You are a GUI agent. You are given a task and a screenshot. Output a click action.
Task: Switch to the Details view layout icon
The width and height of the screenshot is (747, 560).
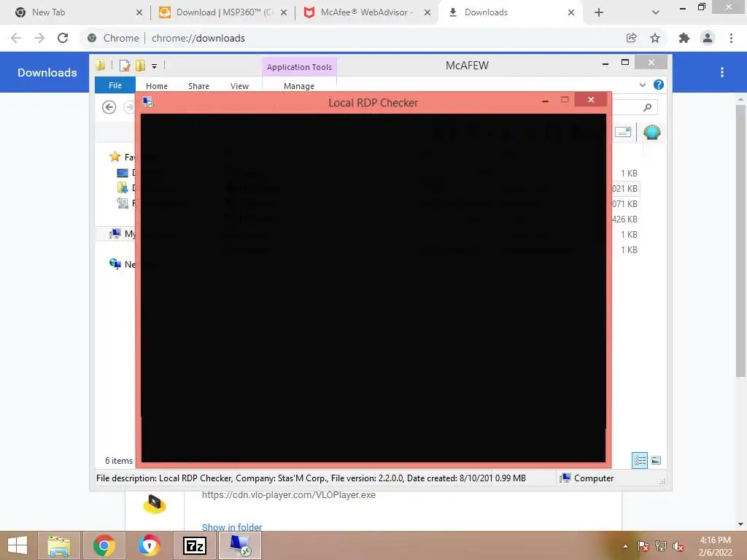[639, 460]
